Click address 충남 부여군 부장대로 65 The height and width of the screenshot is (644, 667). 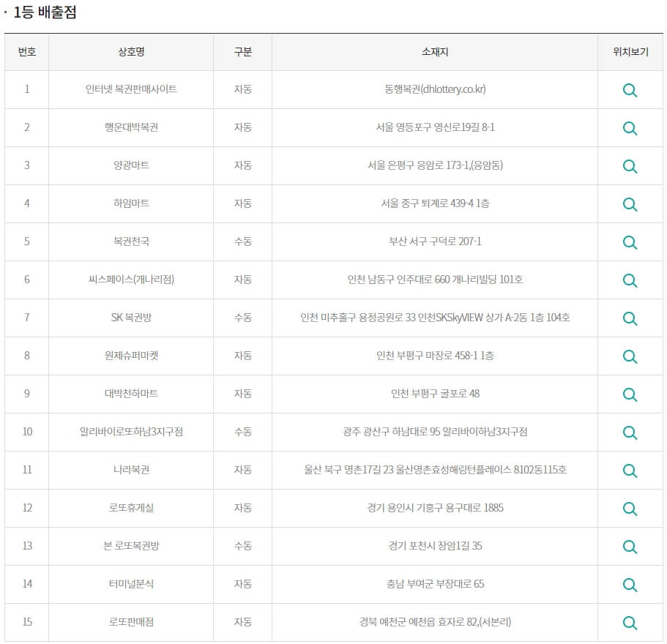435,584
